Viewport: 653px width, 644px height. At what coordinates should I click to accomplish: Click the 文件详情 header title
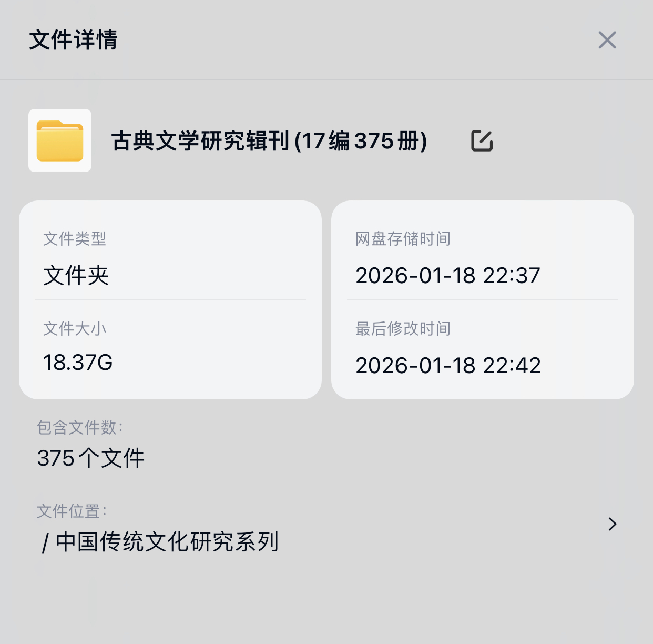click(73, 40)
